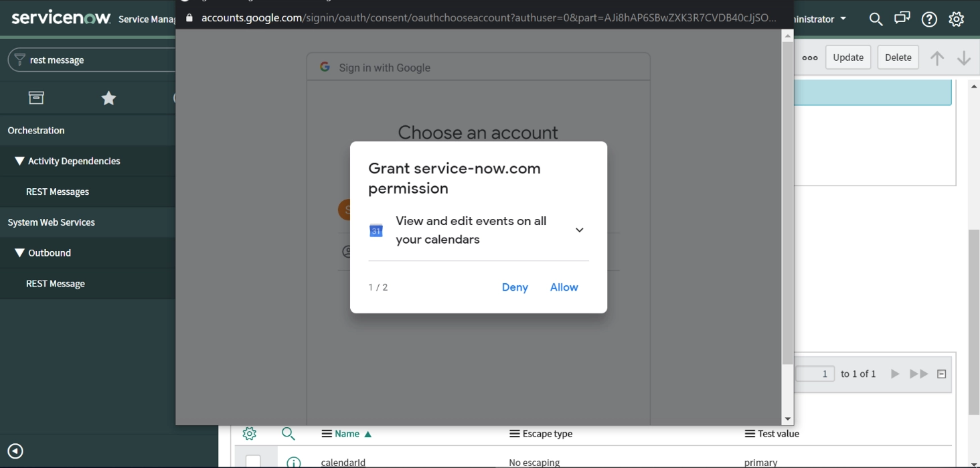Screen dimensions: 980x468
Task: Select the Orchestration application menu
Action: [36, 131]
